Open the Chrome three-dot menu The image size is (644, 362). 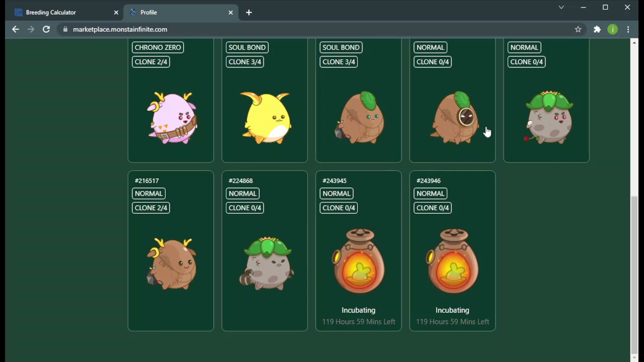click(x=628, y=30)
